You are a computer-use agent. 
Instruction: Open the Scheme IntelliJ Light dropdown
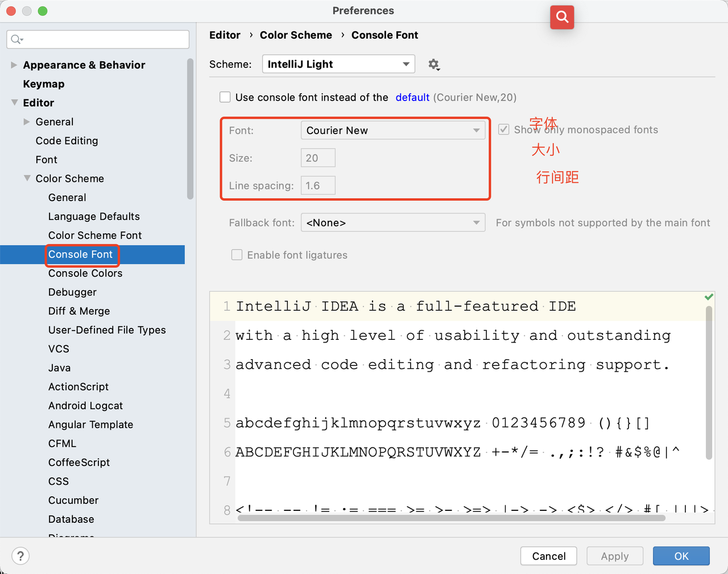pyautogui.click(x=338, y=64)
